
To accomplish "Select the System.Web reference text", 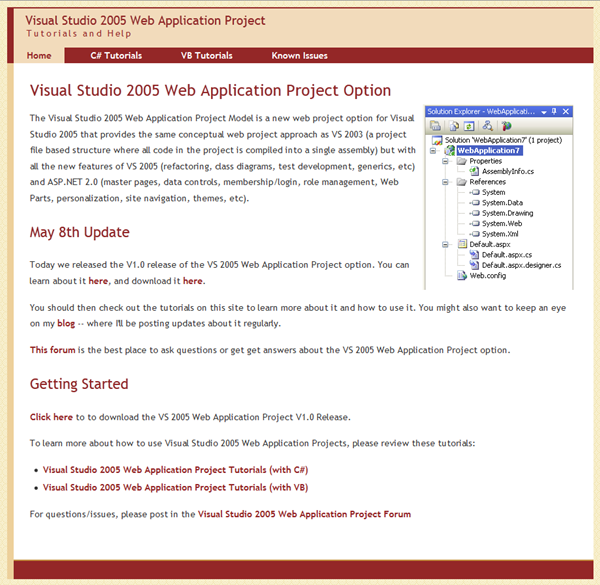I will (502, 223).
